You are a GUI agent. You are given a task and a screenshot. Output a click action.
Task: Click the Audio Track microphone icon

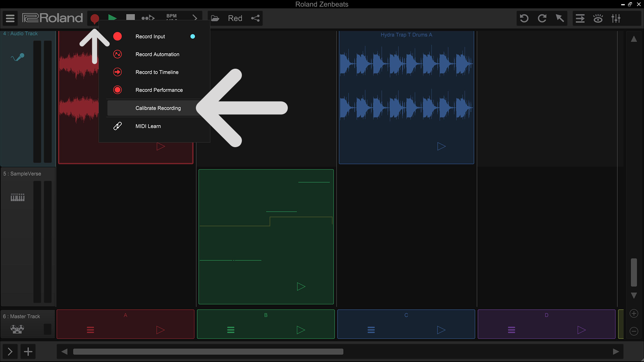[17, 57]
